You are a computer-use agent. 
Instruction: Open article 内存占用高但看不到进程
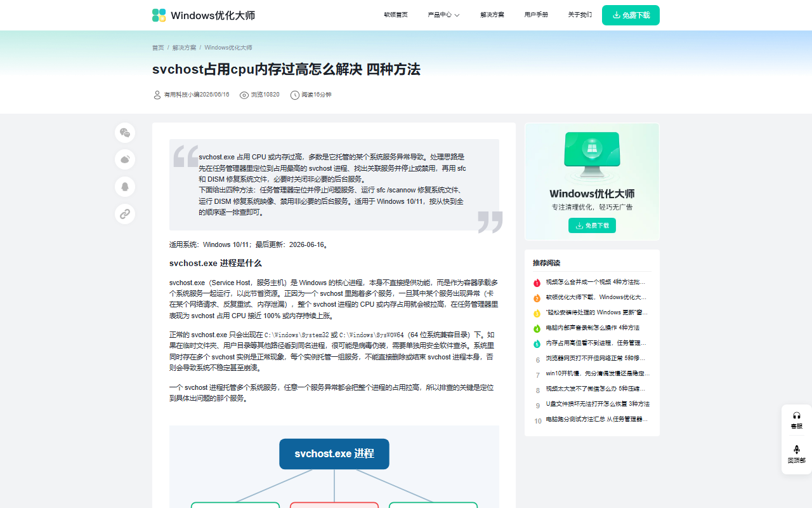[x=596, y=342]
